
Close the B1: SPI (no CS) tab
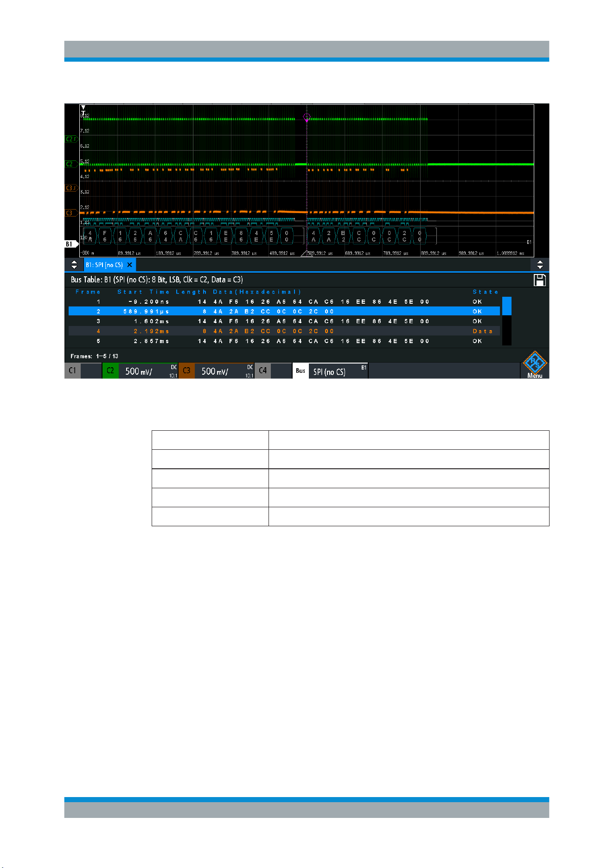130,265
